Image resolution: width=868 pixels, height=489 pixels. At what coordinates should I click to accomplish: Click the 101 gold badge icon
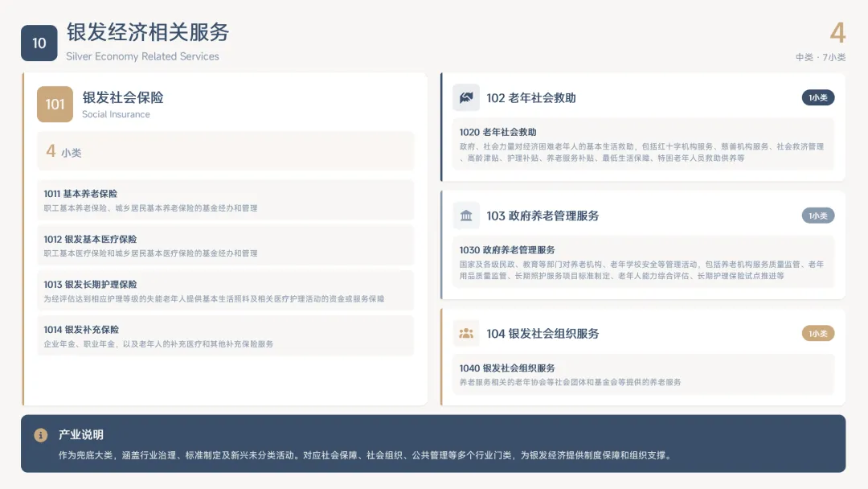point(53,104)
